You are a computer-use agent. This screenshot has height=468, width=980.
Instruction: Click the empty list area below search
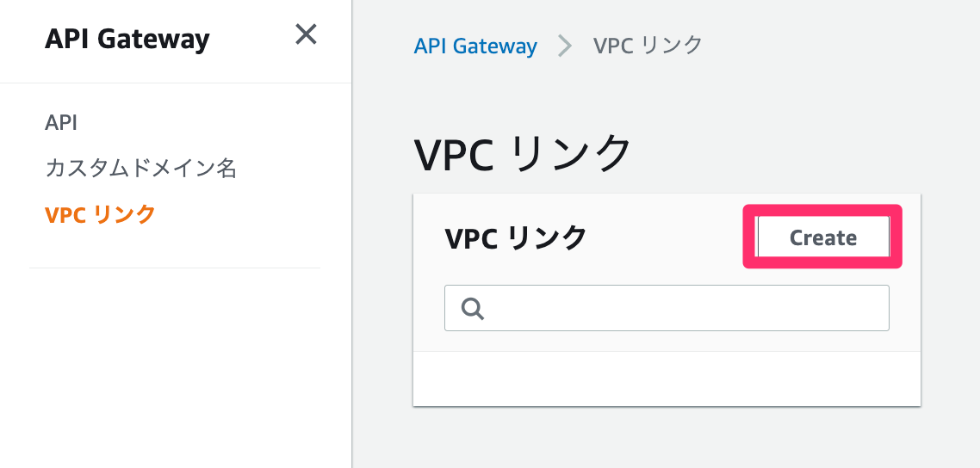click(x=667, y=379)
